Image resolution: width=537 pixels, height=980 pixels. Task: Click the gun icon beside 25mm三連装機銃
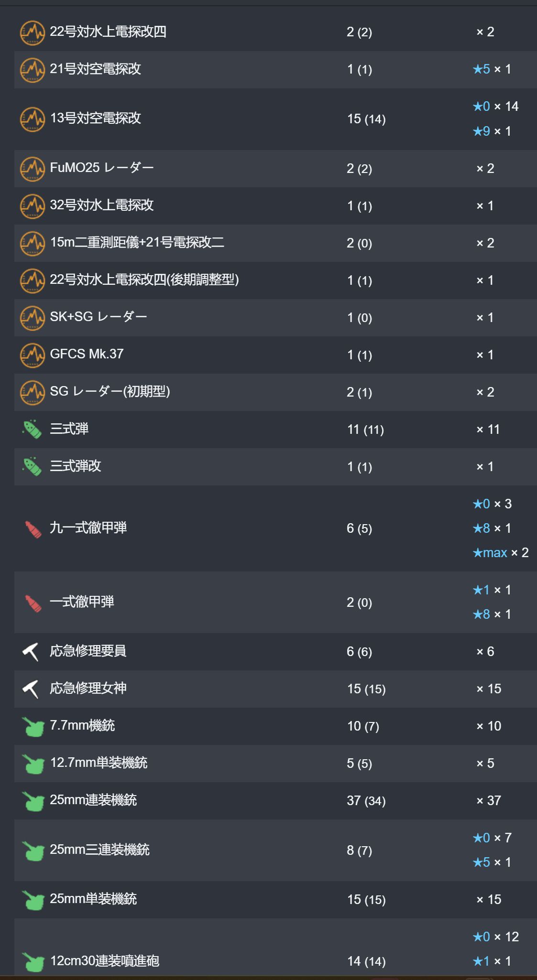click(x=33, y=851)
